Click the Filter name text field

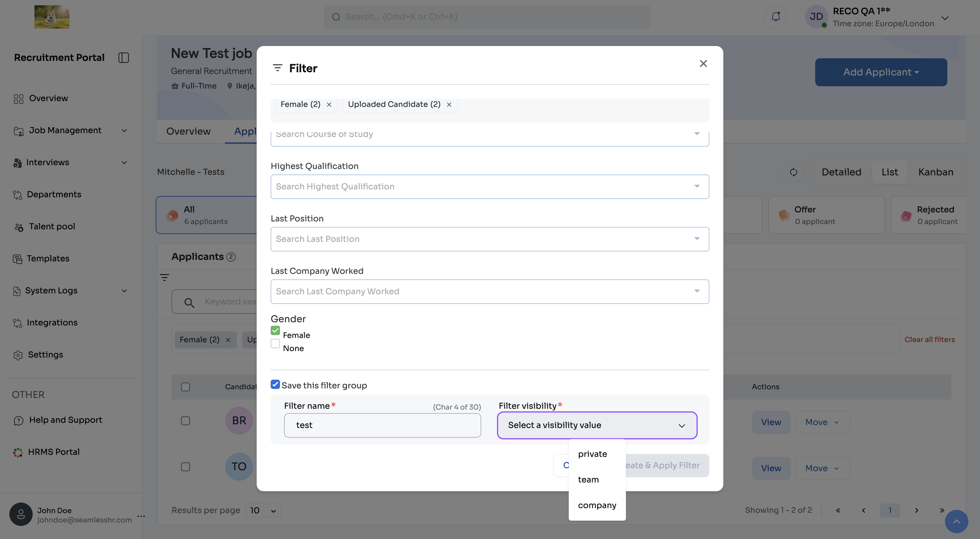click(x=382, y=425)
